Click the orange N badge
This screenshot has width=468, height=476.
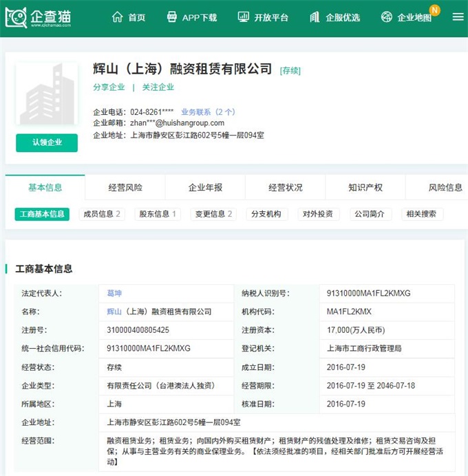coord(434,10)
